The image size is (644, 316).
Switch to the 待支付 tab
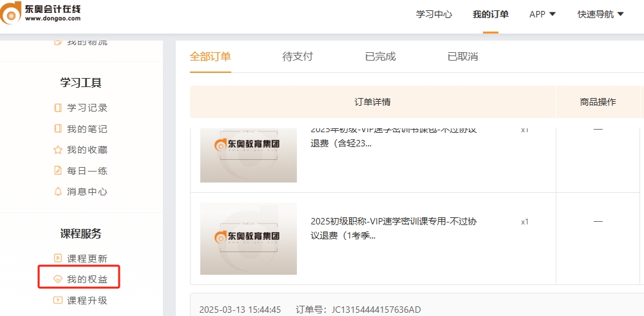[x=298, y=56]
